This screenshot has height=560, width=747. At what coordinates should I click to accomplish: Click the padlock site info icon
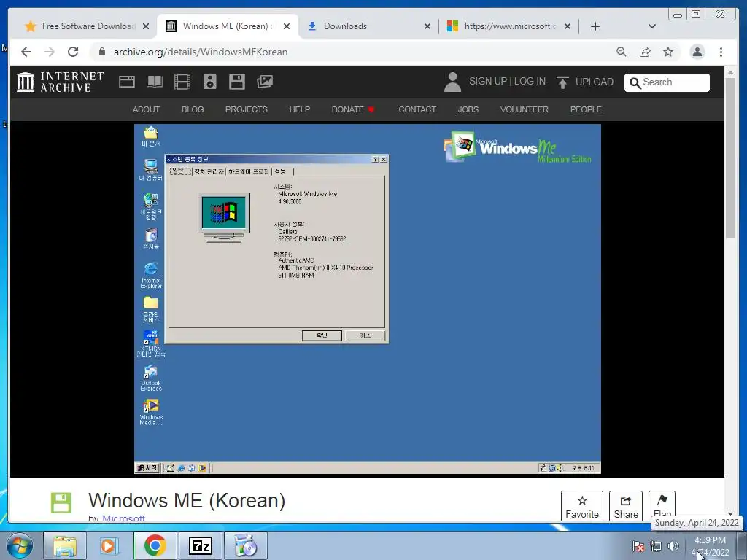(101, 52)
